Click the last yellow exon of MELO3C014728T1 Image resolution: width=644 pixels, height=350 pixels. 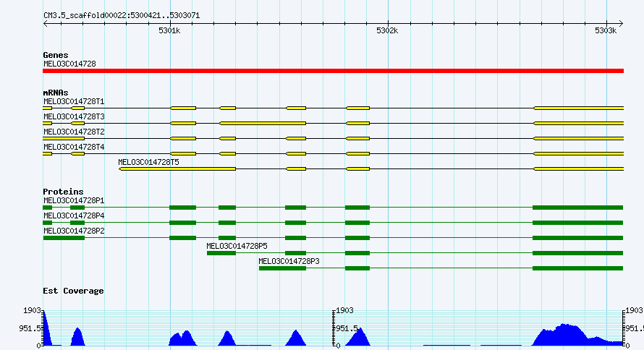point(578,108)
